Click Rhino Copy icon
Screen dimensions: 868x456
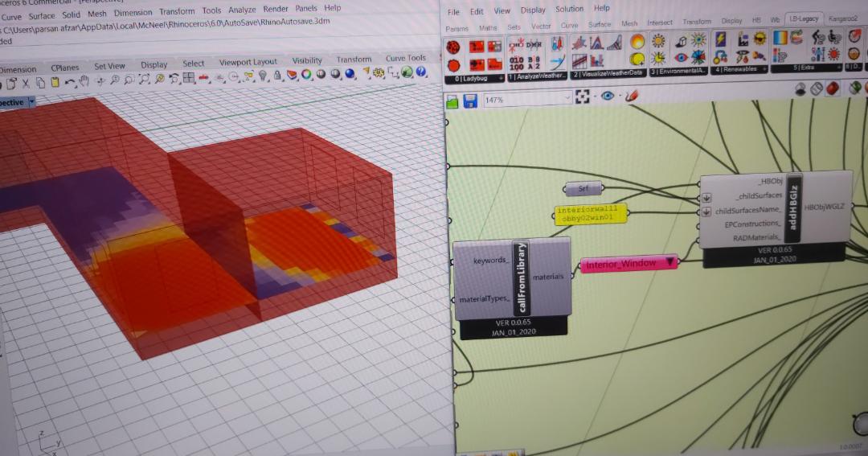tap(40, 83)
